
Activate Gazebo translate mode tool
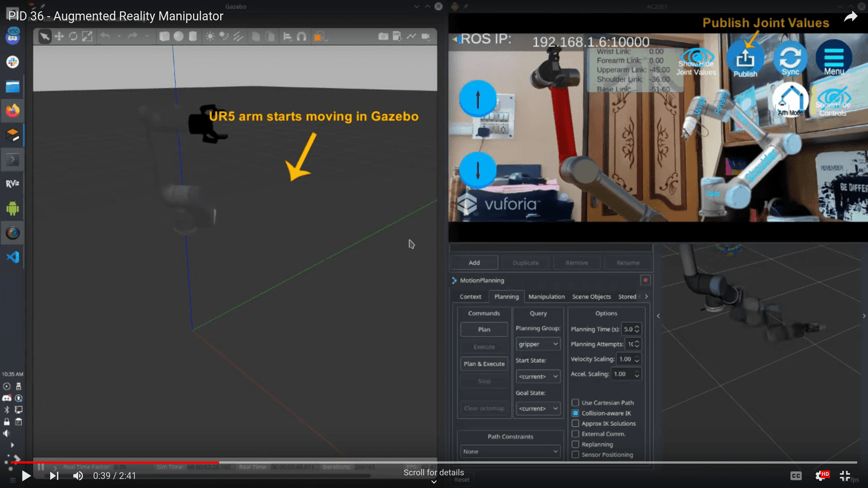pos(59,37)
